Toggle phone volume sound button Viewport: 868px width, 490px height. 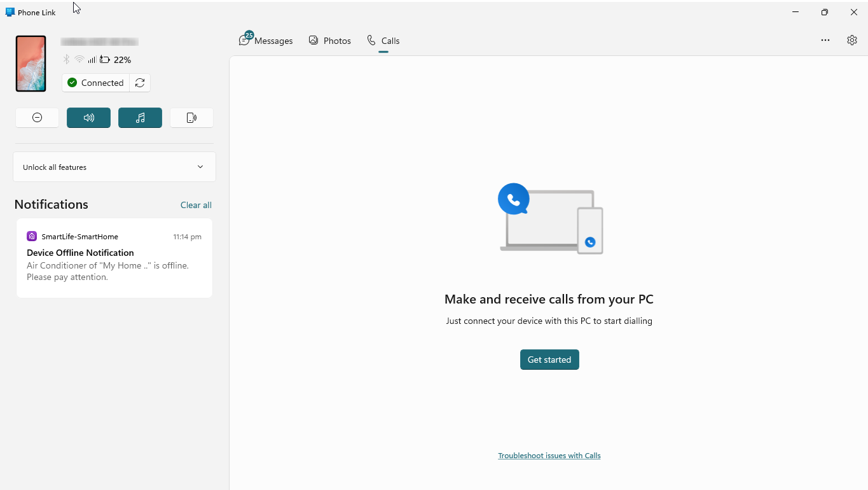pos(89,118)
